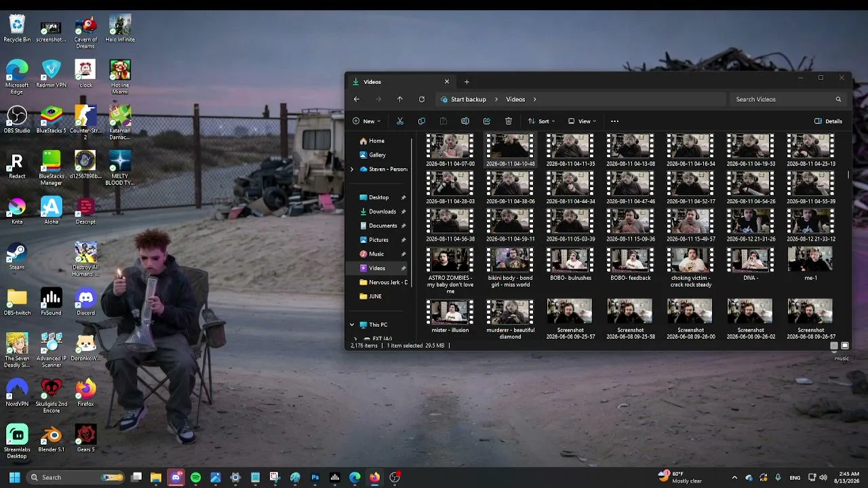Toggle the Details pane button
This screenshot has width=868, height=488.
pyautogui.click(x=829, y=121)
